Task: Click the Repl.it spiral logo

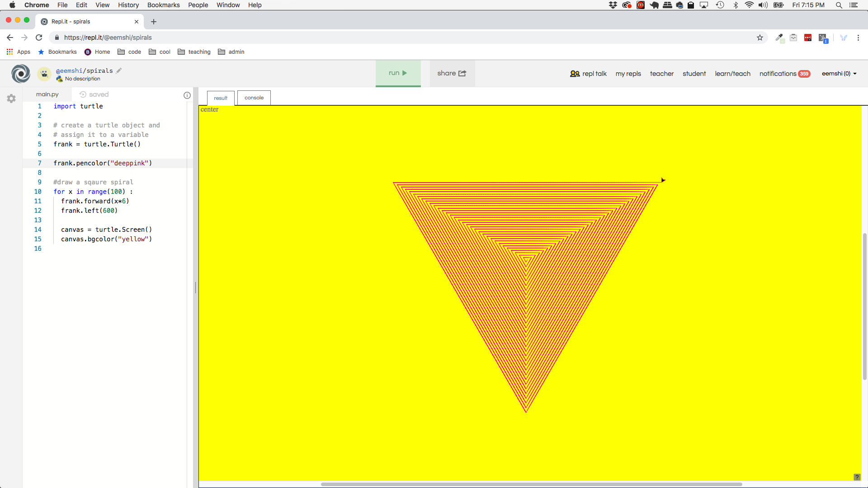Action: pyautogui.click(x=21, y=74)
